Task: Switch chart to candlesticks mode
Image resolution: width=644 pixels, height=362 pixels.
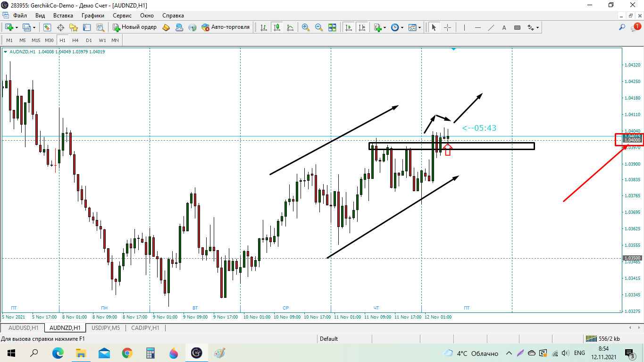Action: pos(277,27)
